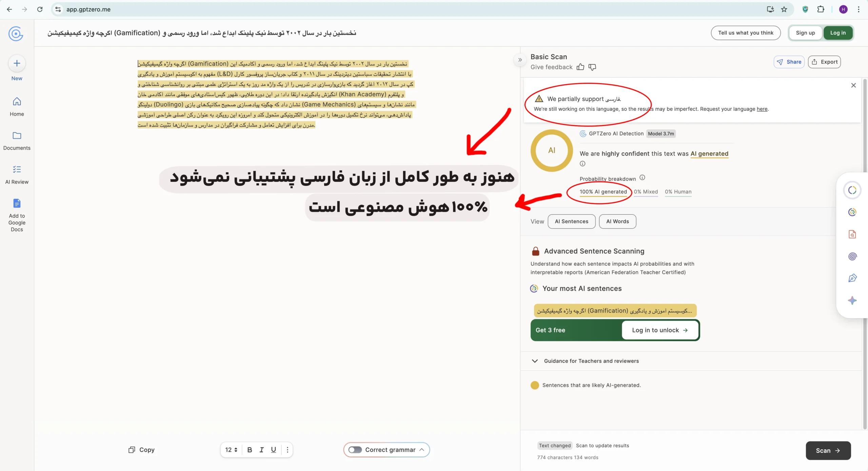Select the AI Sentences view
The height and width of the screenshot is (471, 868).
572,221
